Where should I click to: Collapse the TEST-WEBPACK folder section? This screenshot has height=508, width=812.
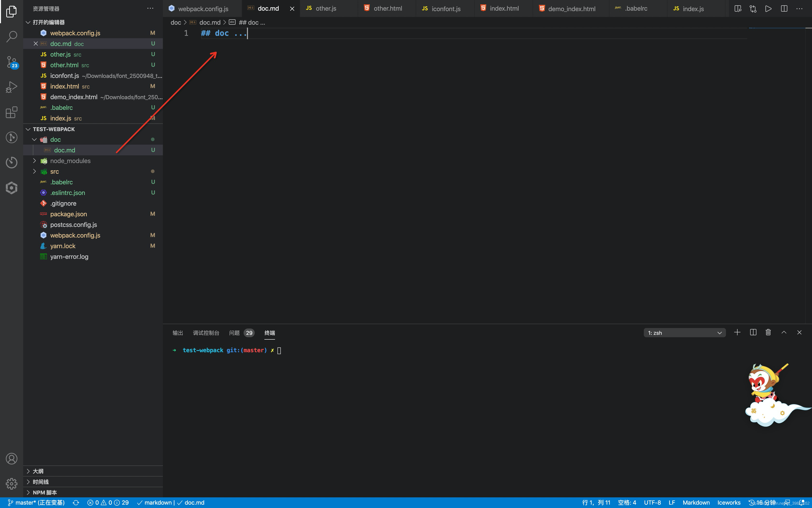(28, 129)
